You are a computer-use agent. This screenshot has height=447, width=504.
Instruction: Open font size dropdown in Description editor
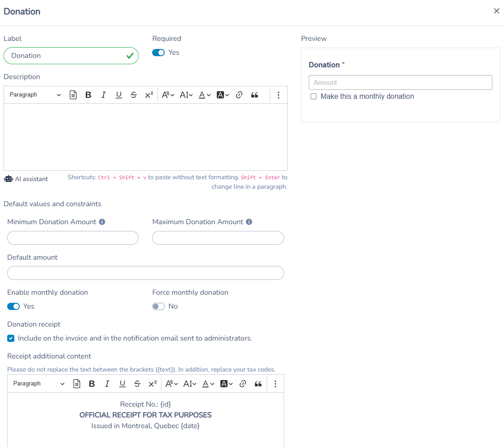coord(186,95)
